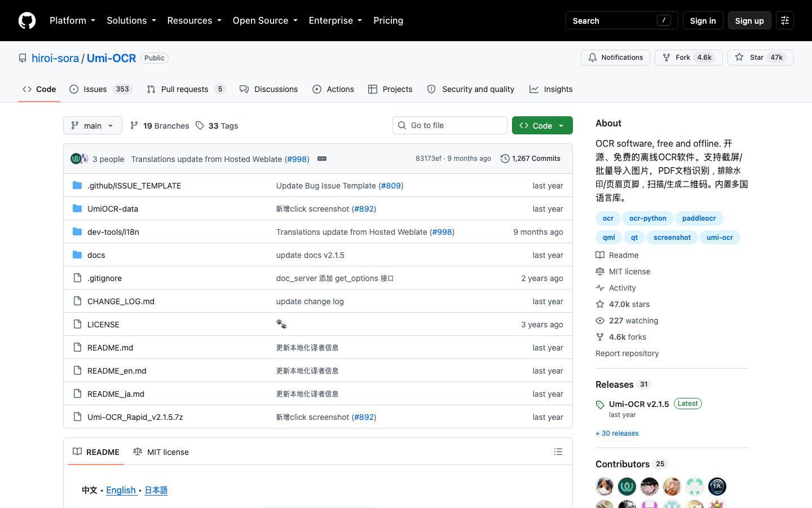Image resolution: width=812 pixels, height=508 pixels.
Task: Open README outline list icon
Action: (558, 452)
